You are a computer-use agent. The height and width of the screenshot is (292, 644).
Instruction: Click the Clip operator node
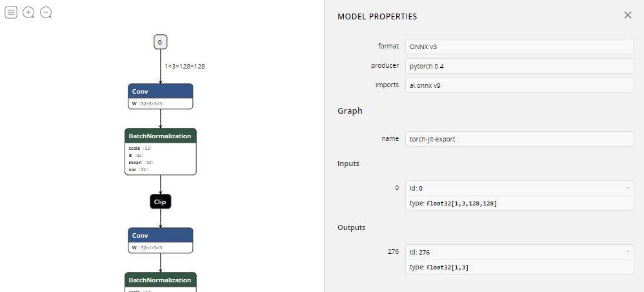160,202
